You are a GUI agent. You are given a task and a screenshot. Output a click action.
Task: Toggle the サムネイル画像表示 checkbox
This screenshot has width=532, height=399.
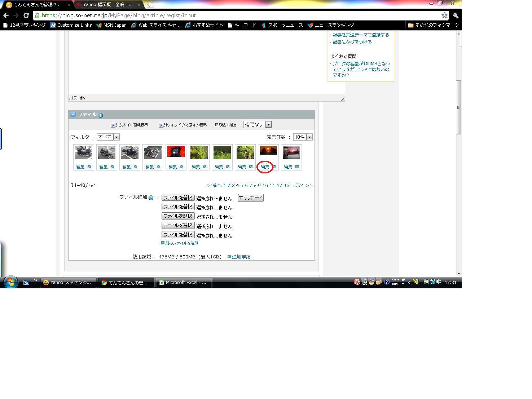[113, 125]
